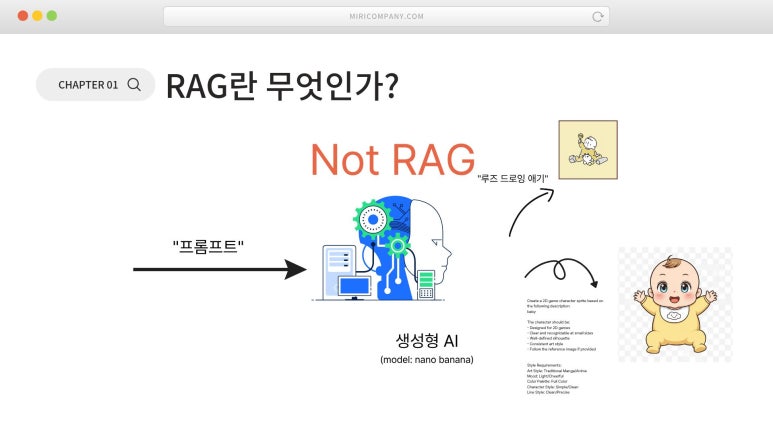Open the loose-drawing baby sketch thumbnail
This screenshot has width=773, height=435.
pyautogui.click(x=588, y=150)
